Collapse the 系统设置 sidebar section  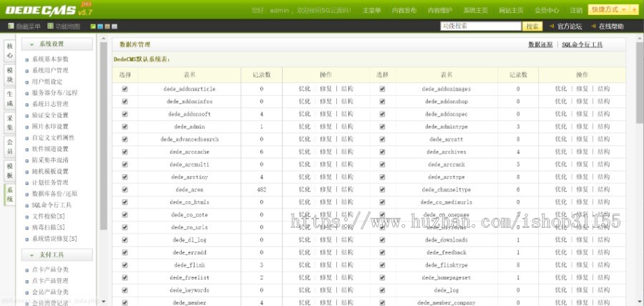pyautogui.click(x=57, y=44)
